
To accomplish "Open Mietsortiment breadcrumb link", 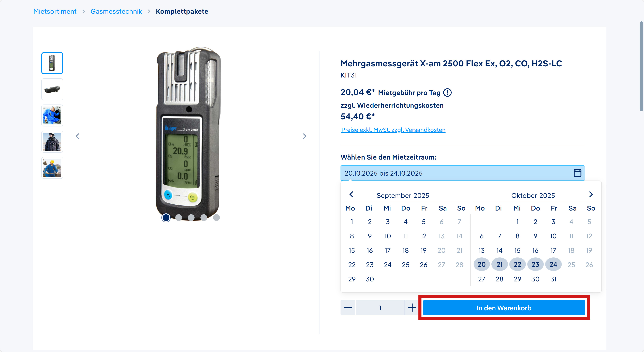I will click(55, 11).
